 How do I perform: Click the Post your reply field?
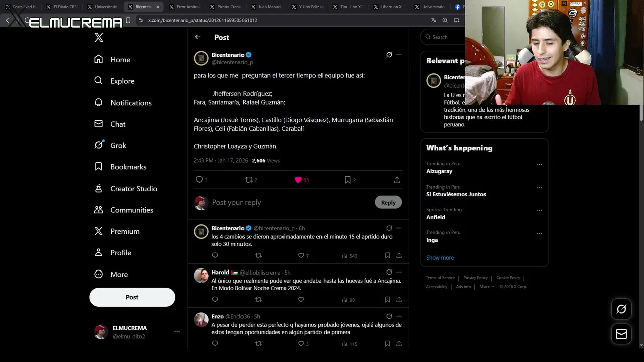tap(291, 202)
